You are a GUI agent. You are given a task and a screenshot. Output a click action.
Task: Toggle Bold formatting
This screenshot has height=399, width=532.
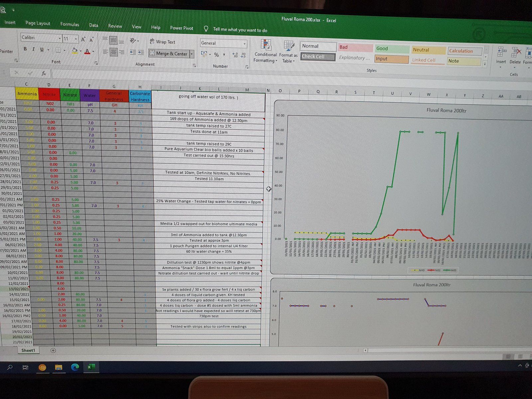[25, 49]
